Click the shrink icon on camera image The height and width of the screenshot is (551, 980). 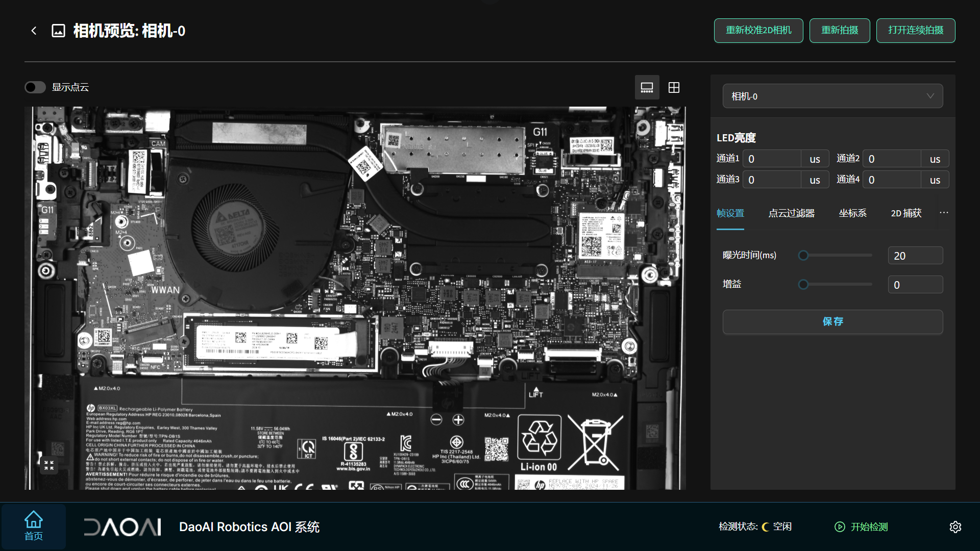(49, 465)
